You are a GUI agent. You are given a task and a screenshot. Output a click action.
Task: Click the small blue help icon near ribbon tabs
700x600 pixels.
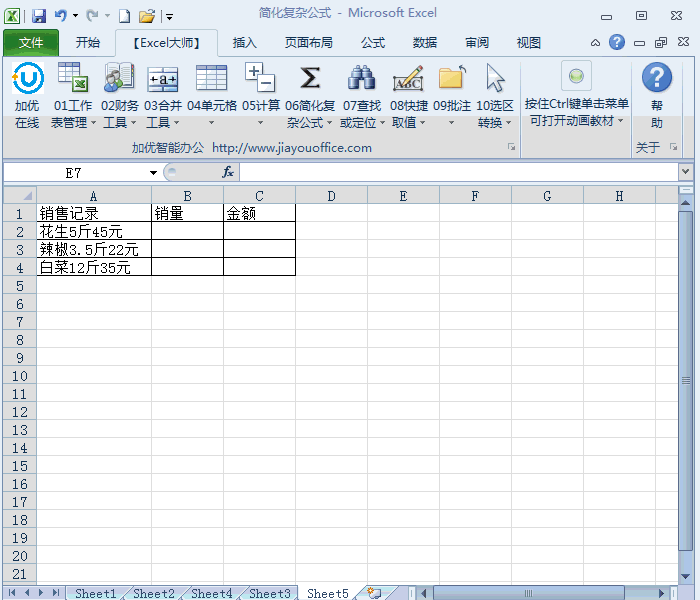click(x=617, y=42)
